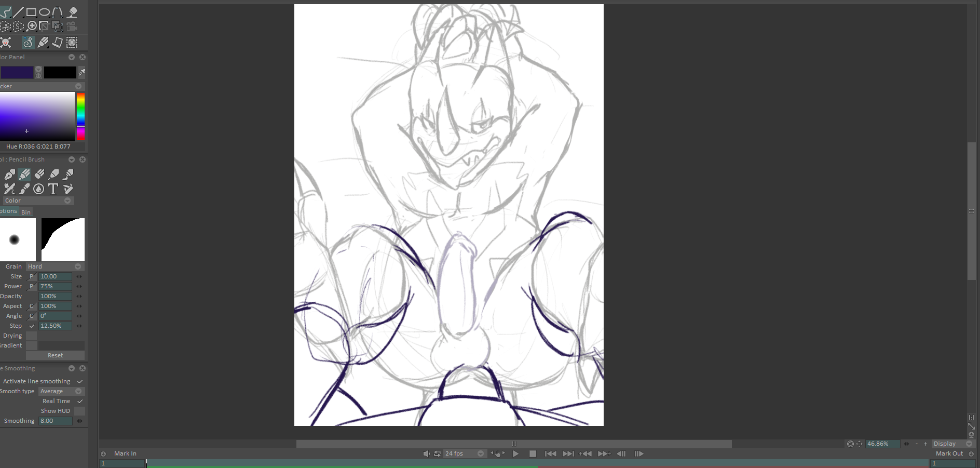Image resolution: width=980 pixels, height=468 pixels.
Task: Click the primary dark purple color swatch
Action: tap(17, 72)
